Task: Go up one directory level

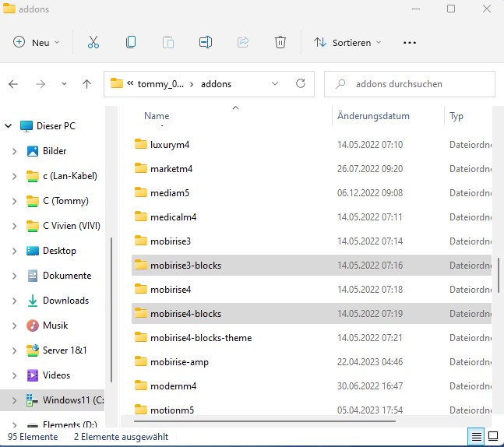Action: tap(86, 83)
